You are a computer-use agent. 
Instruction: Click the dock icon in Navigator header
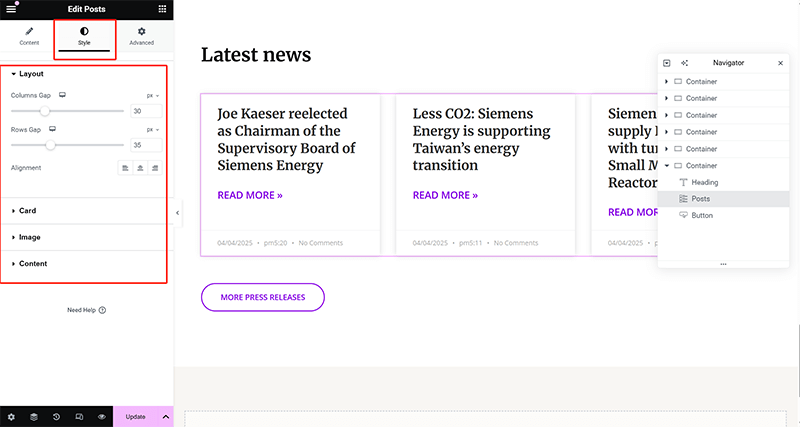pyautogui.click(x=667, y=63)
